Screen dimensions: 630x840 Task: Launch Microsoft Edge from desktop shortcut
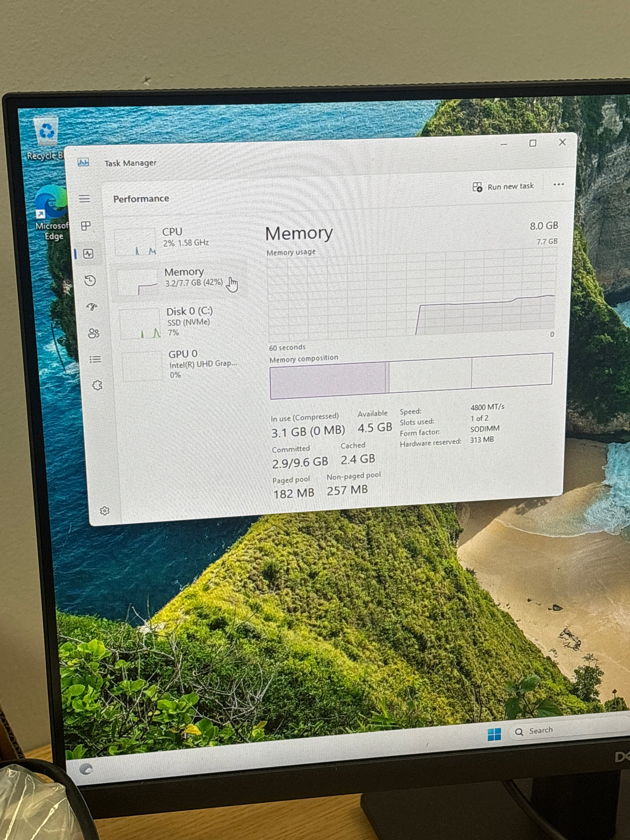tap(51, 213)
